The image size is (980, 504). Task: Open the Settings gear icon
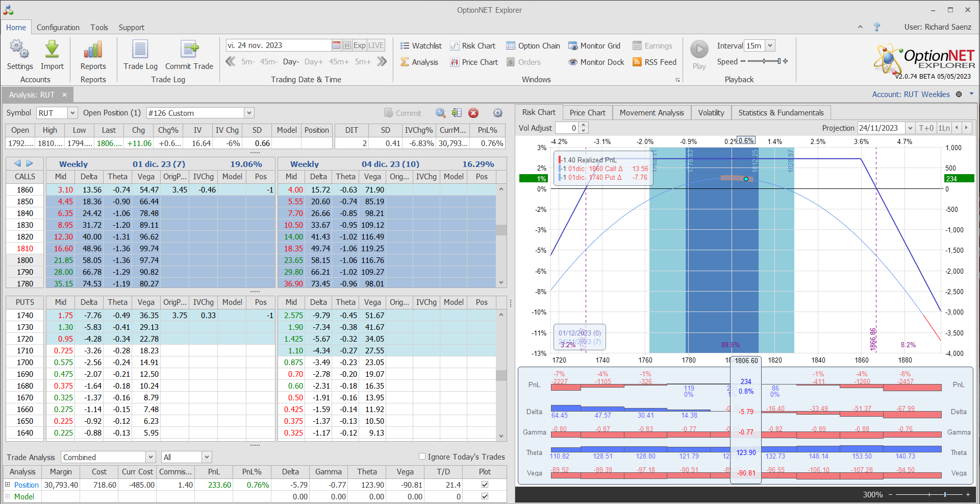[x=19, y=50]
